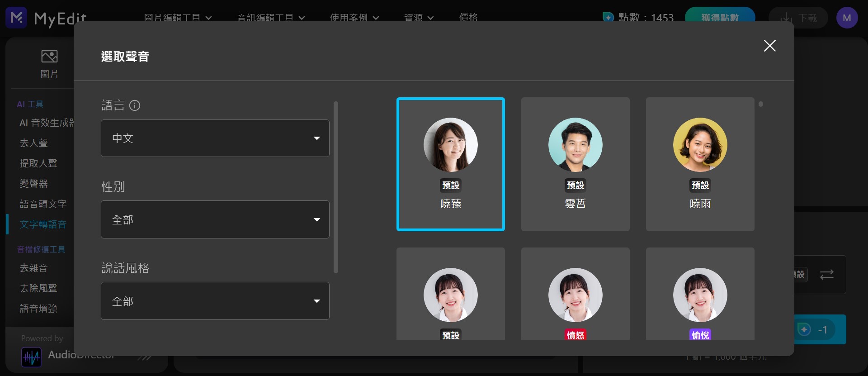Open AI 音效生成器 in sidebar
Viewport: 868px width, 376px height.
tap(47, 123)
